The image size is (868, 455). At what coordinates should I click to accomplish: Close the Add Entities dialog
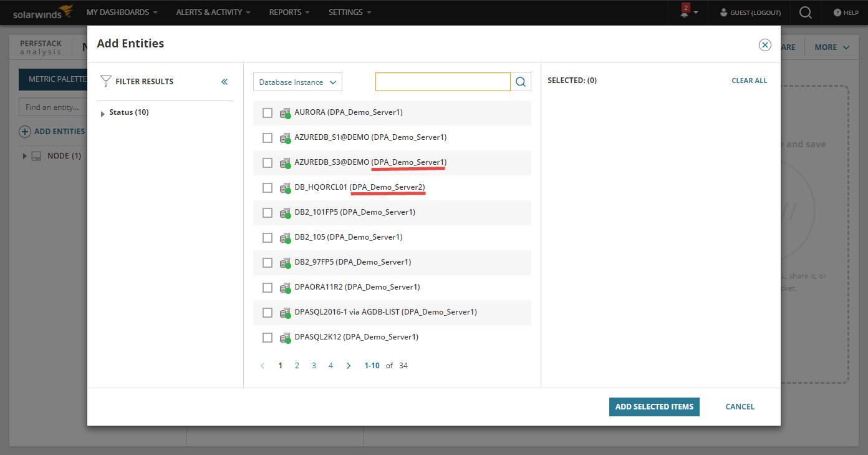point(765,45)
